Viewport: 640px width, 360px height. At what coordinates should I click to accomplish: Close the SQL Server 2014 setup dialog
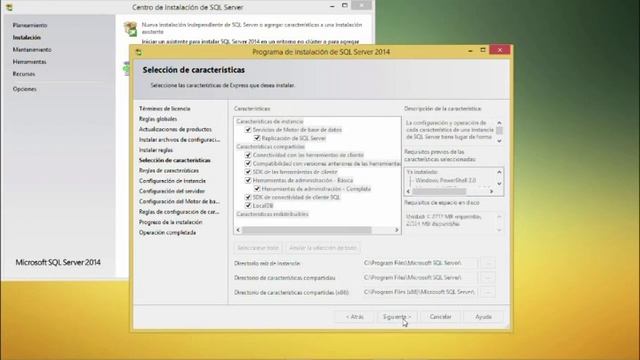pos(500,50)
